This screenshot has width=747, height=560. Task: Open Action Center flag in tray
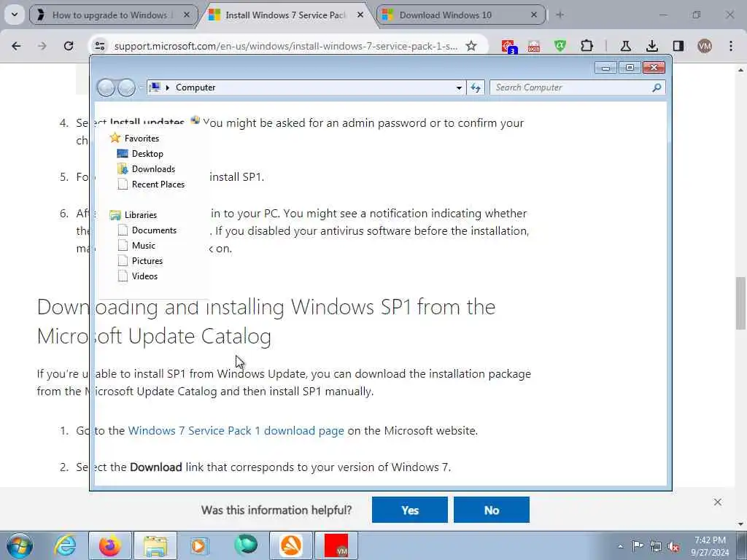pyautogui.click(x=638, y=546)
